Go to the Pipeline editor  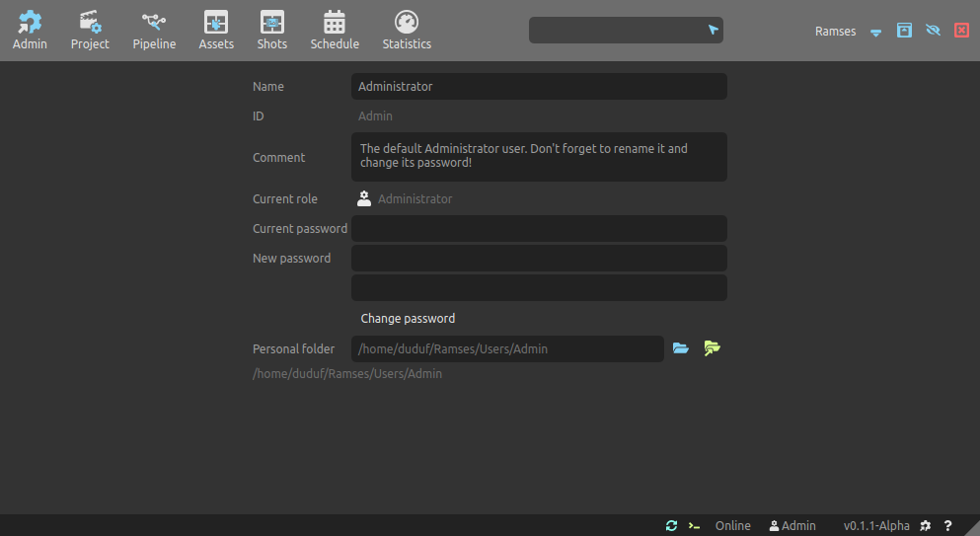154,30
